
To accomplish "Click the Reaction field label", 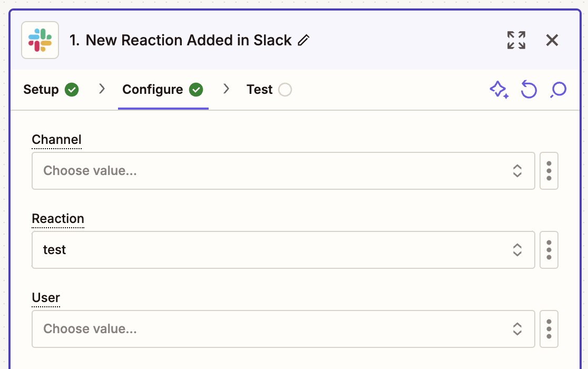I will tap(58, 218).
